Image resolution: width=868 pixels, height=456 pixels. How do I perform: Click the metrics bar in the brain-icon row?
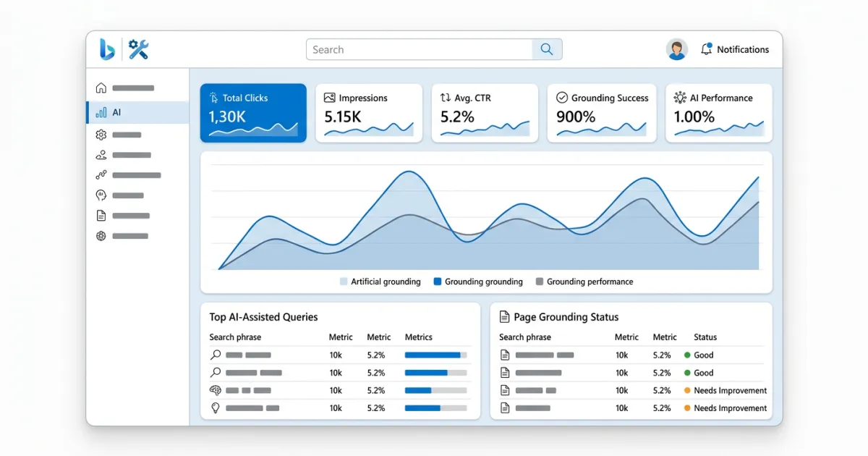pos(435,390)
